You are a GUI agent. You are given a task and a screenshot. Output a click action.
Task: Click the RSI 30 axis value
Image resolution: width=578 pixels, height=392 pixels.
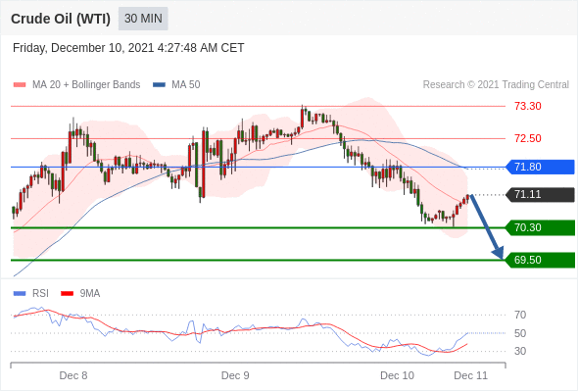coord(520,351)
